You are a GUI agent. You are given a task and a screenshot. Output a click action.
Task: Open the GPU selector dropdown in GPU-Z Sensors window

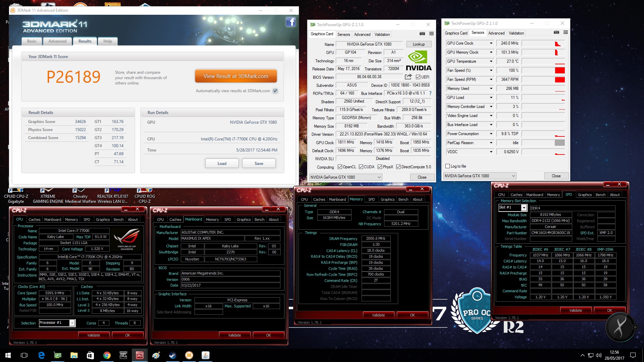[480, 176]
